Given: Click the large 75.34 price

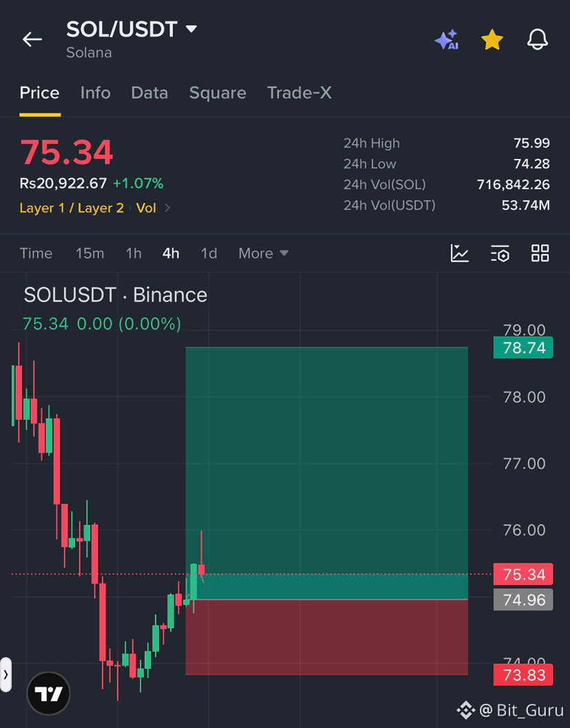Looking at the screenshot, I should (66, 152).
